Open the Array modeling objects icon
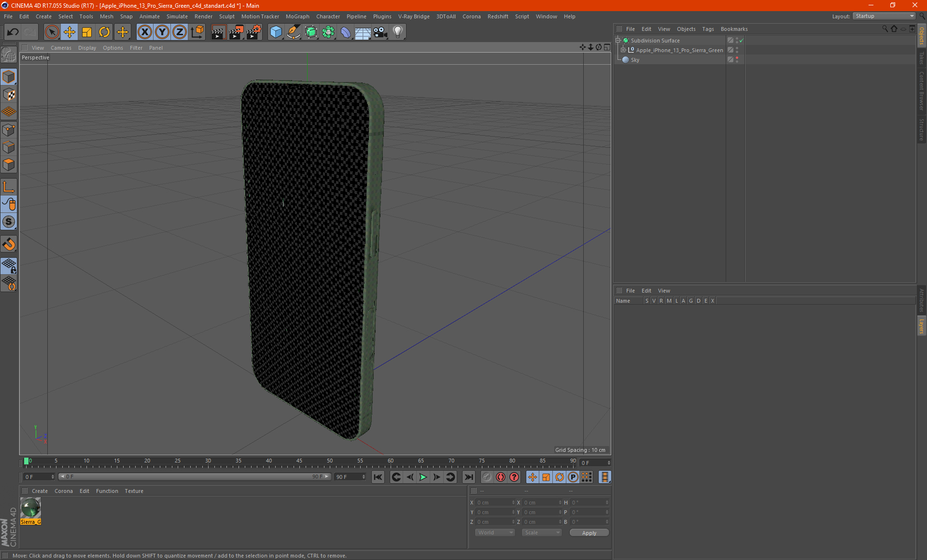Viewport: 927px width, 560px height. pyautogui.click(x=328, y=32)
